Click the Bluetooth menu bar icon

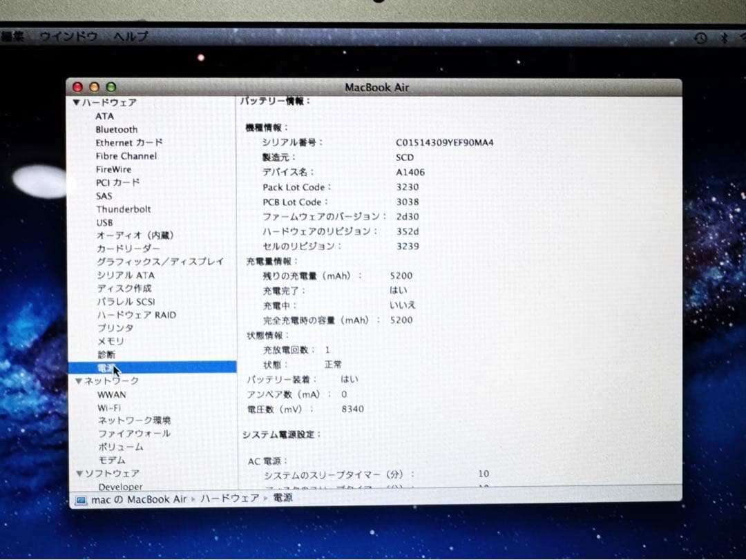pos(724,38)
